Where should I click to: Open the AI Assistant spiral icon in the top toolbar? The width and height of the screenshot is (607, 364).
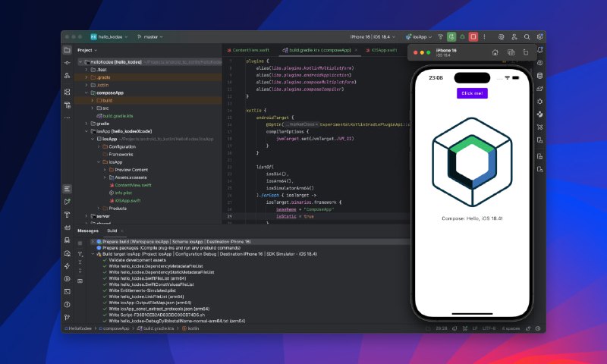(502, 36)
